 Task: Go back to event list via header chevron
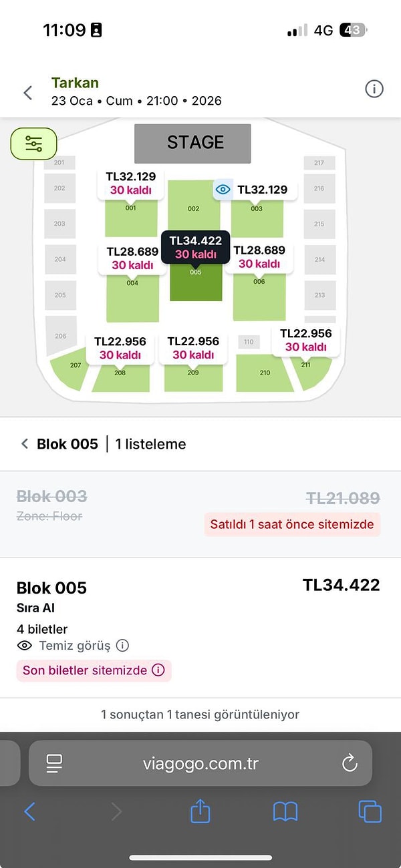point(27,93)
